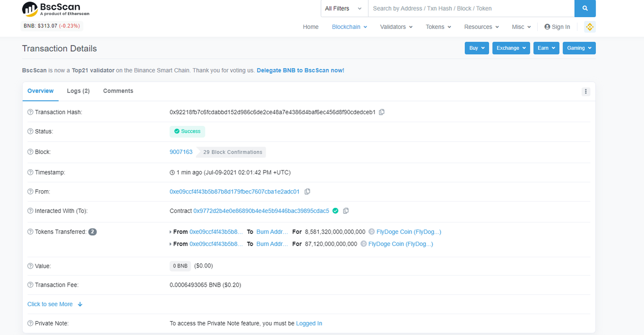The image size is (644, 335).
Task: Click token icon for 8,581,320,000,000,000 FlyDoge transfer
Action: pos(372,232)
